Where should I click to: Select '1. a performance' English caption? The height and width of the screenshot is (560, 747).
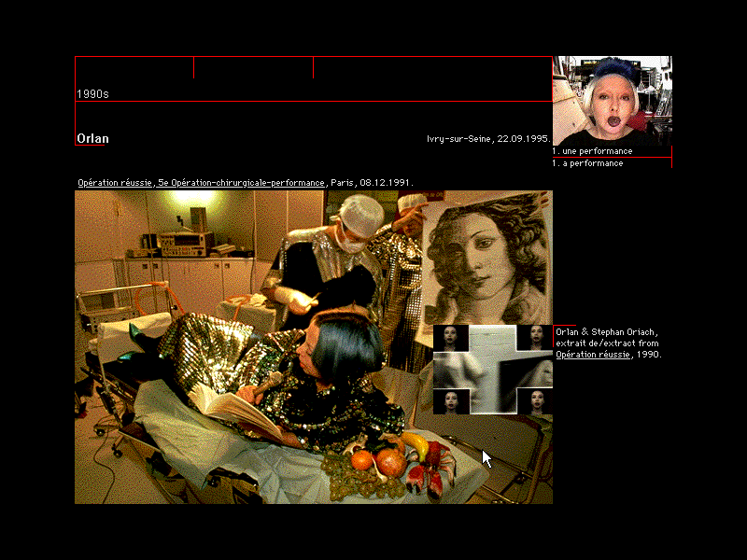pyautogui.click(x=589, y=163)
